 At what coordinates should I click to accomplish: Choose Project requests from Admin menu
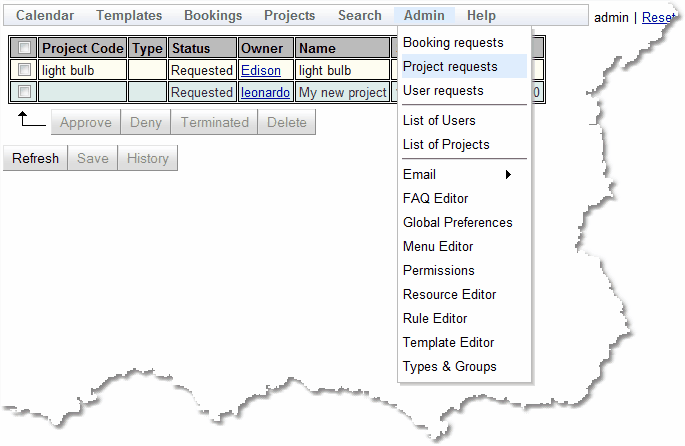point(450,67)
